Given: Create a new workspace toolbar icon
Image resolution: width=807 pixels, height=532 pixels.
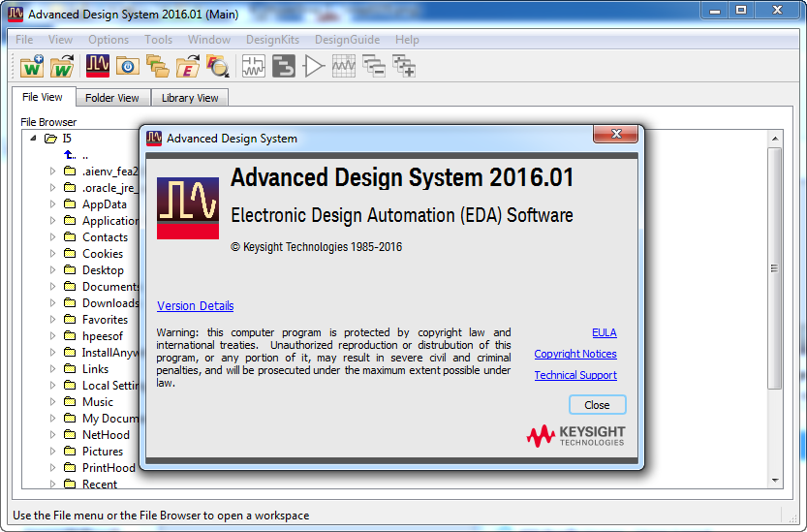Looking at the screenshot, I should tap(31, 66).
